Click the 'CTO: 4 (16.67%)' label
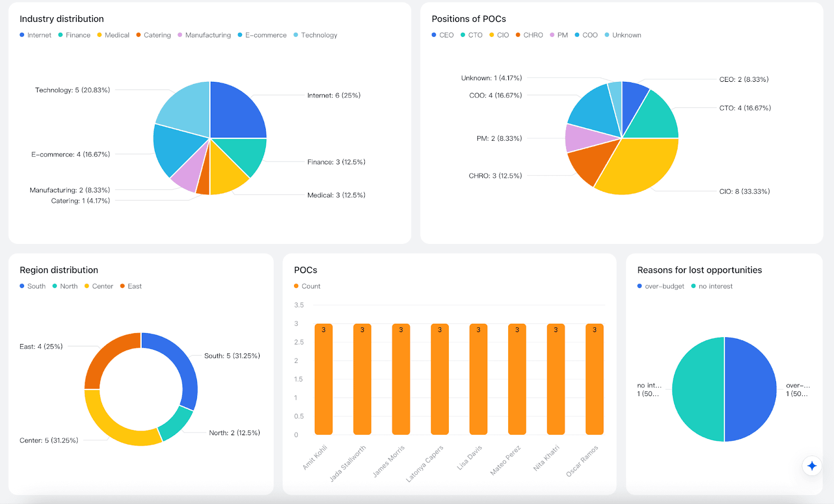 coord(745,108)
